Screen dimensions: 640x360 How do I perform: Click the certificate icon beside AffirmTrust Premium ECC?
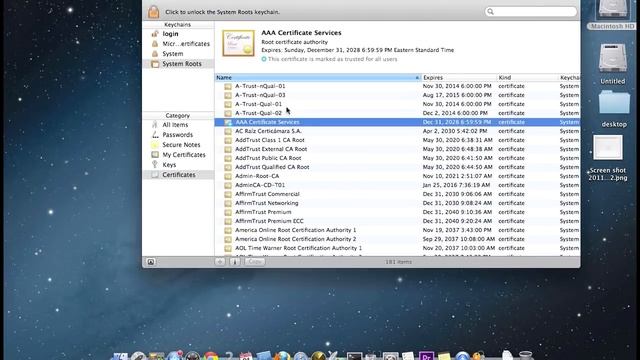pyautogui.click(x=228, y=221)
